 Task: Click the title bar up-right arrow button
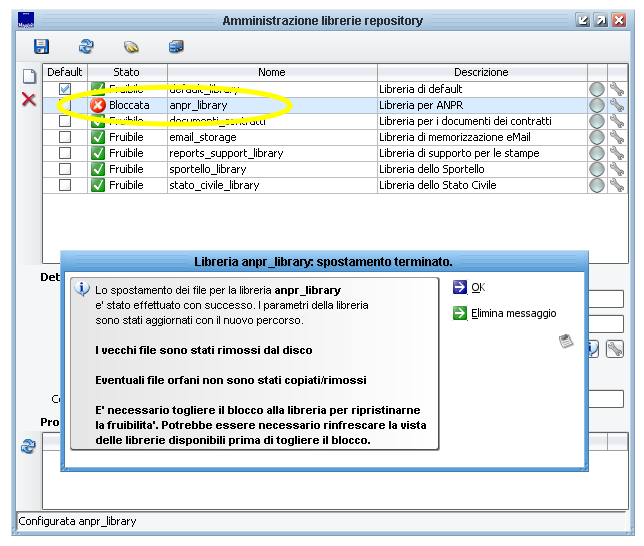(x=601, y=20)
